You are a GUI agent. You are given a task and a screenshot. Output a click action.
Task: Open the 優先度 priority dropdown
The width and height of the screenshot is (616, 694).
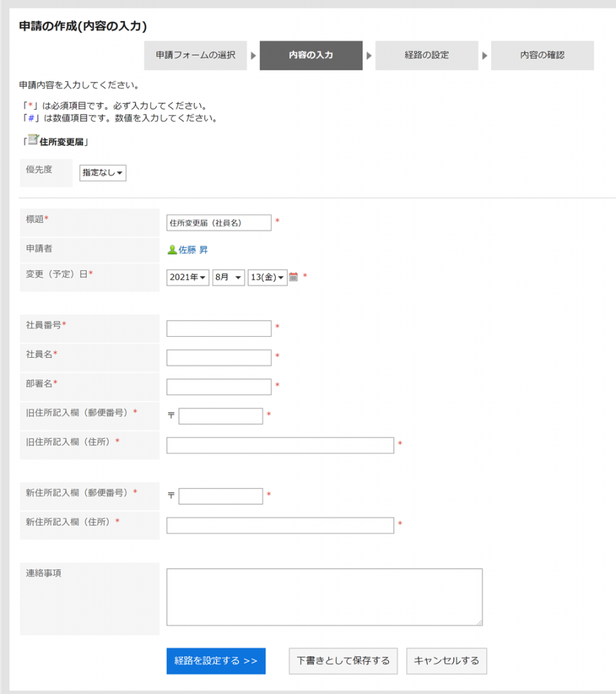click(103, 173)
